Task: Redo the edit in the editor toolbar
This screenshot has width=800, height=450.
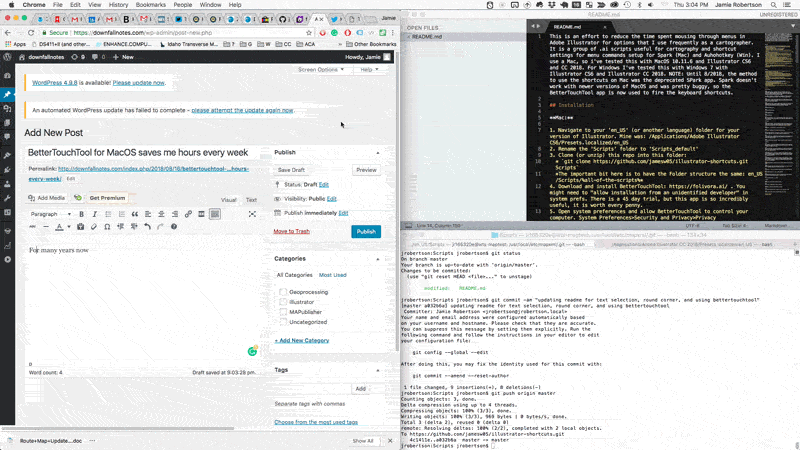Action: tap(161, 227)
